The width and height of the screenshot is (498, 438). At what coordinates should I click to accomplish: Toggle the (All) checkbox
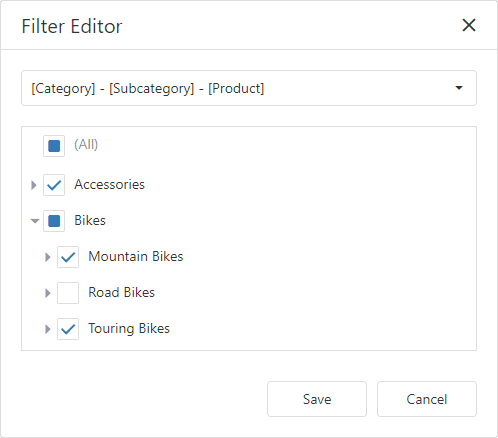[54, 146]
